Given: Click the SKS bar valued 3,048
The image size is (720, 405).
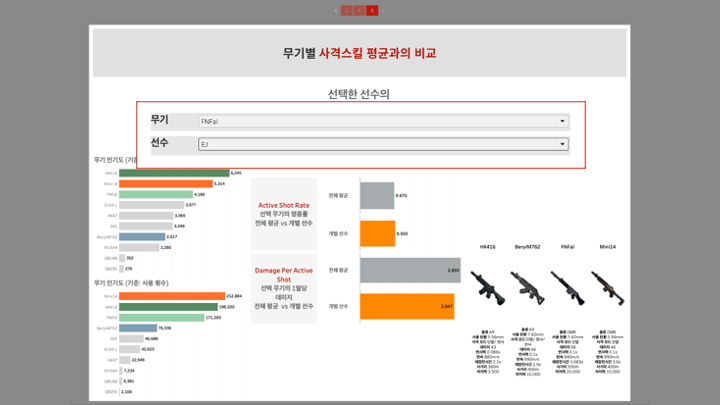Looking at the screenshot, I should 146,226.
